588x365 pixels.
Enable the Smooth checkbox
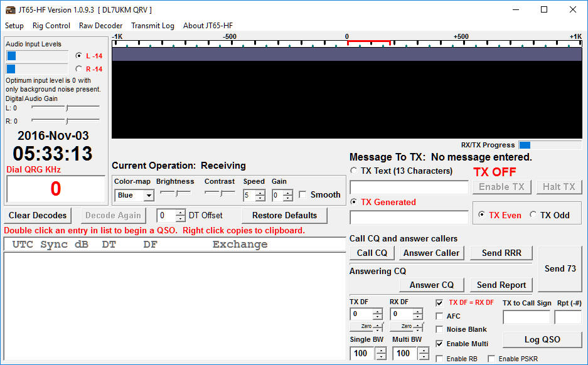(302, 194)
